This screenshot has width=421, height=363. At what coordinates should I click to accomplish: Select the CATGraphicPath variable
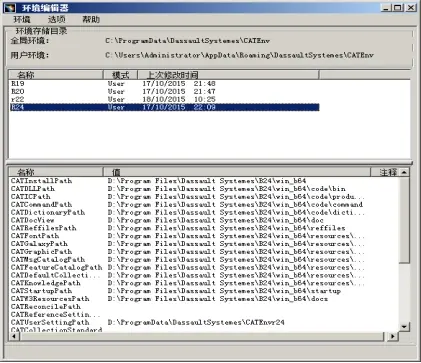tap(41, 252)
